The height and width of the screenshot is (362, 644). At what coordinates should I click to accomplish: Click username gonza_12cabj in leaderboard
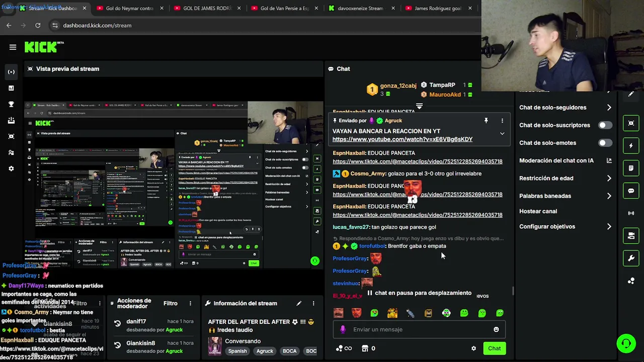(398, 85)
